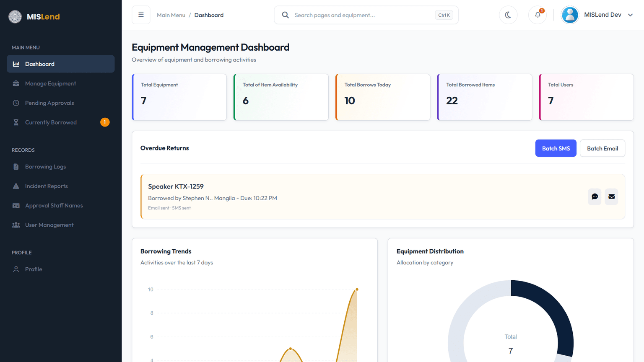Viewport: 644px width, 362px height.
Task: Click the Borrowing Logs document icon
Action: click(16, 167)
